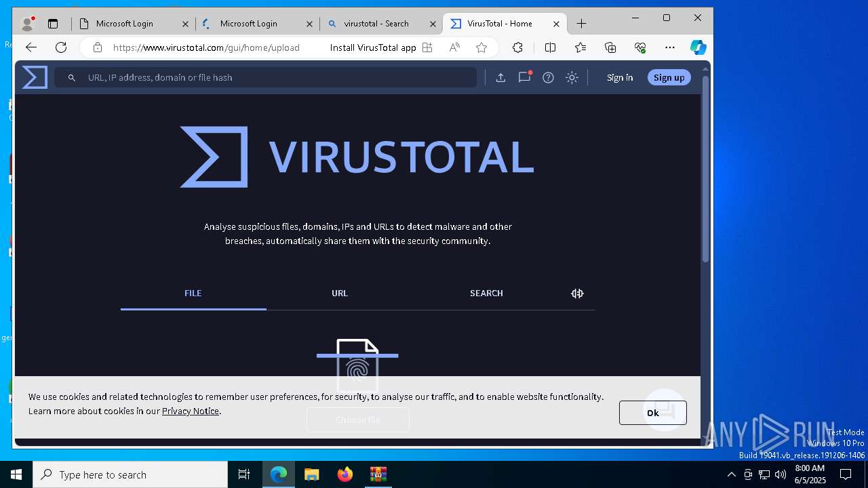The image size is (868, 488).
Task: Switch to first Microsoft Login tab
Action: (x=132, y=24)
